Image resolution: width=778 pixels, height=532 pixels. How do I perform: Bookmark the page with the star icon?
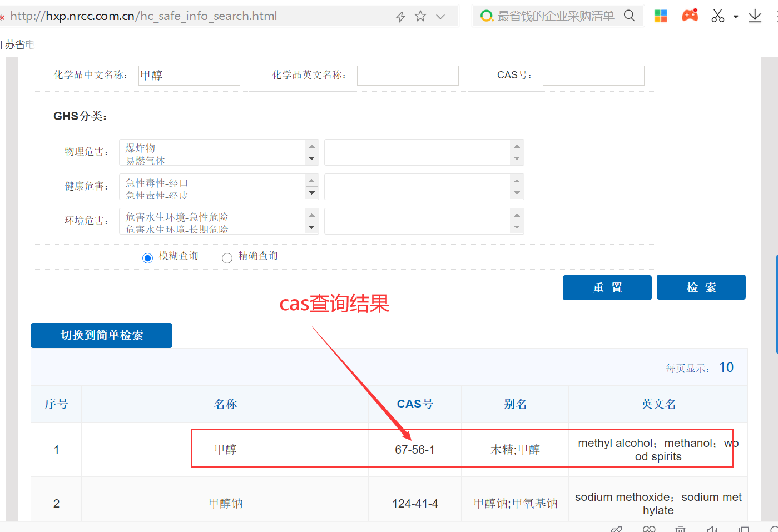pos(420,16)
